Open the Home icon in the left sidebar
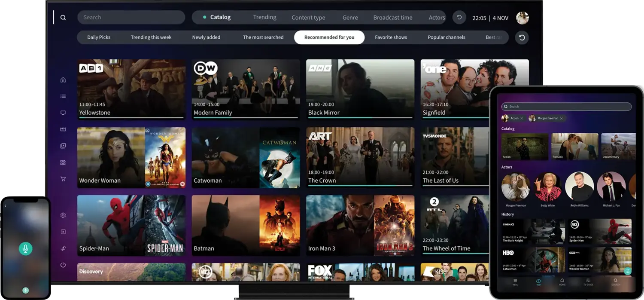This screenshot has height=300, width=644. [63, 80]
